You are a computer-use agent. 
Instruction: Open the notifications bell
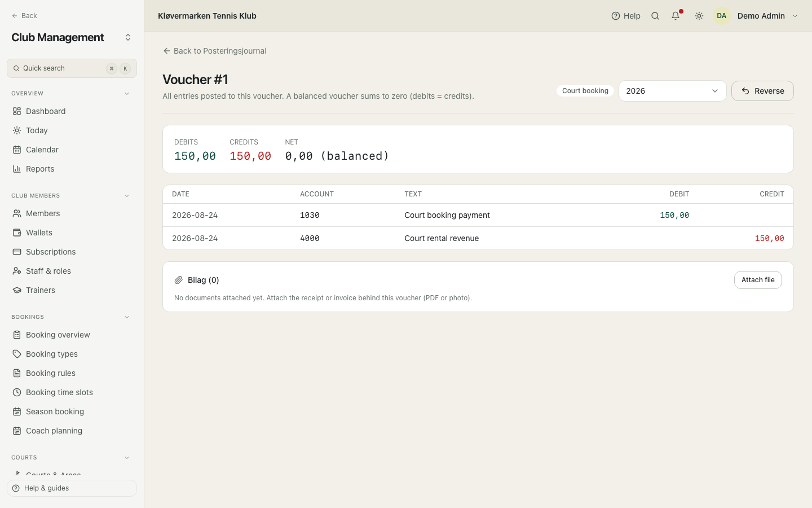coord(676,16)
